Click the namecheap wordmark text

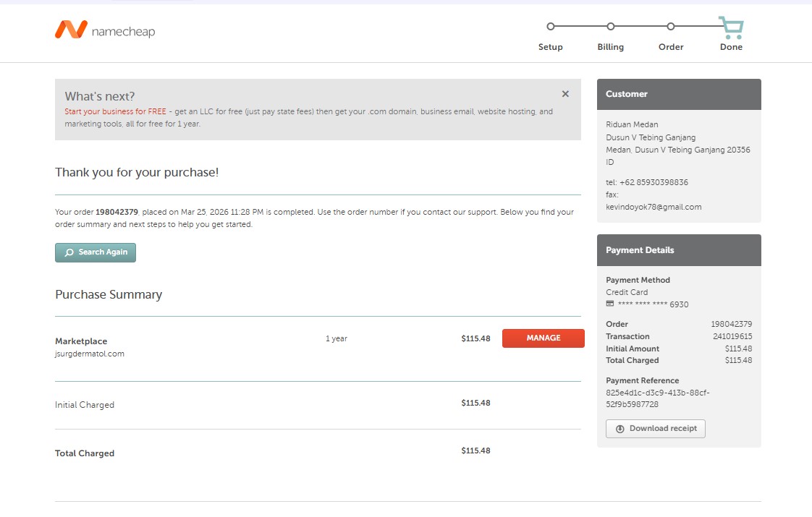click(124, 32)
